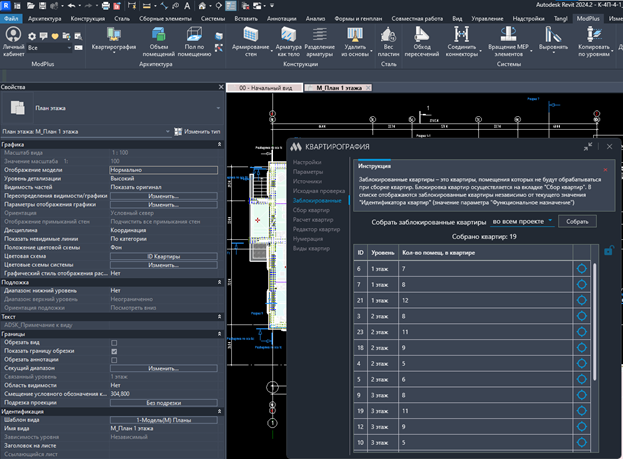Switch to '00 - Начальный вид' view tab

click(x=265, y=88)
